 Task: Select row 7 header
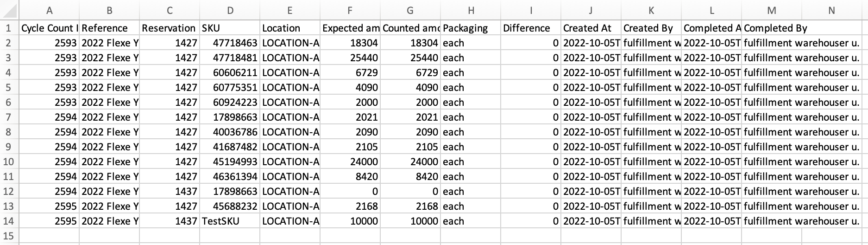(x=9, y=117)
